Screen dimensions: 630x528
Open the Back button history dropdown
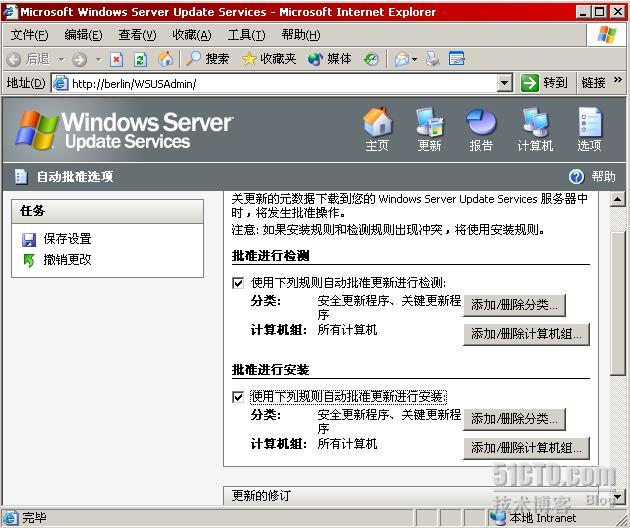click(x=61, y=60)
